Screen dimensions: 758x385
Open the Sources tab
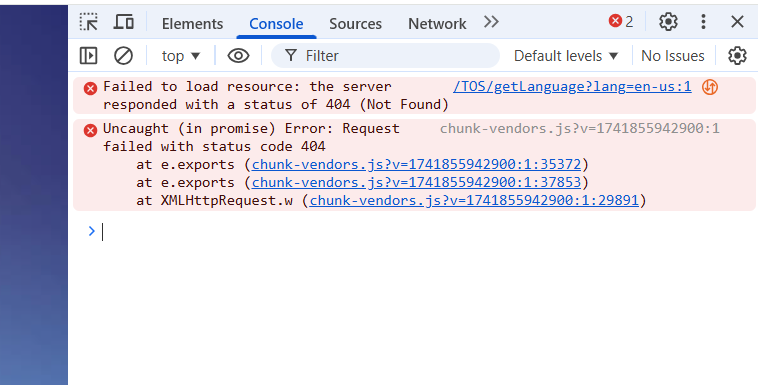pos(355,24)
